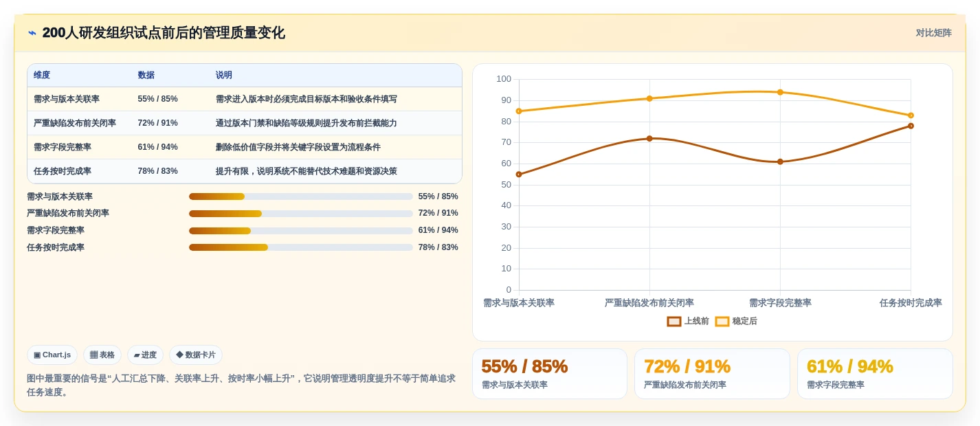
Task: Click 上线前 data point at 严重缺陷发布前关闭率
Action: (x=649, y=139)
